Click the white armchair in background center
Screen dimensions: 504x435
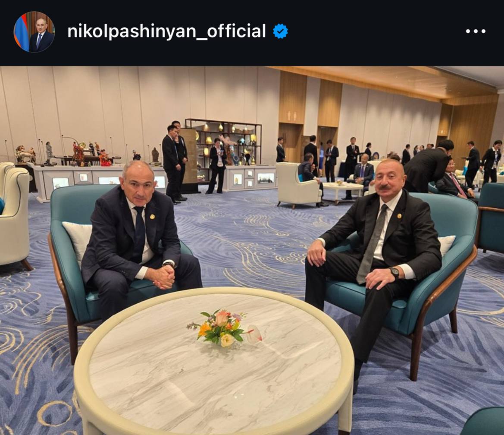(297, 183)
